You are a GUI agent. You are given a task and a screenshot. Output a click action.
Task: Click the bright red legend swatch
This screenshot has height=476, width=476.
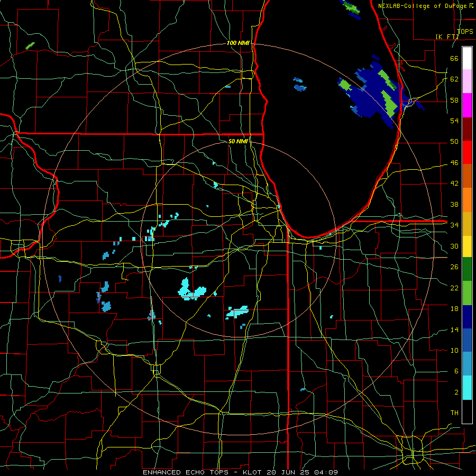tap(467, 152)
